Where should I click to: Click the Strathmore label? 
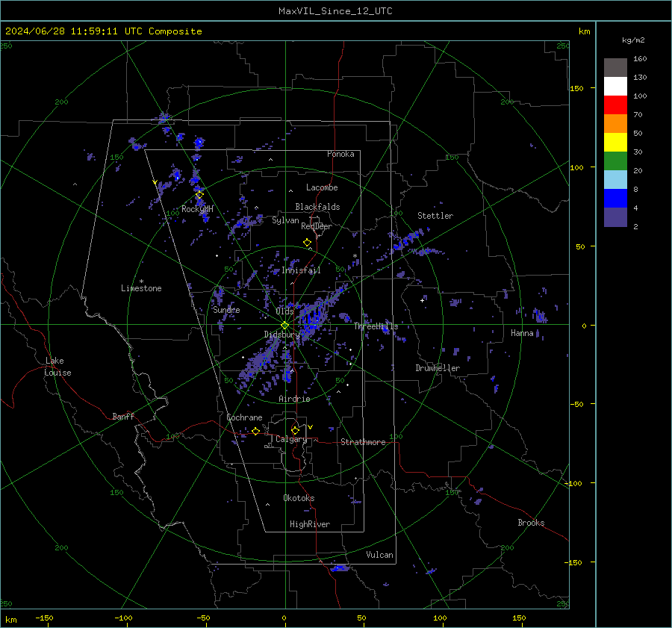[363, 442]
